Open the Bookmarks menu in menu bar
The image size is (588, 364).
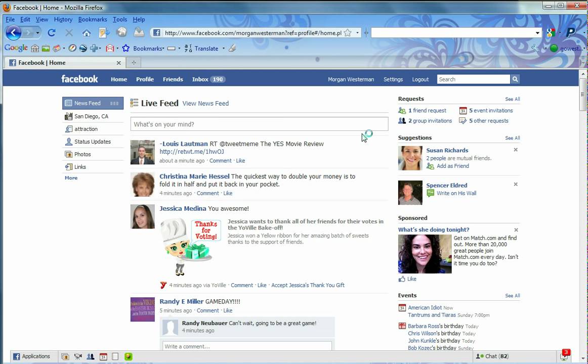(93, 20)
